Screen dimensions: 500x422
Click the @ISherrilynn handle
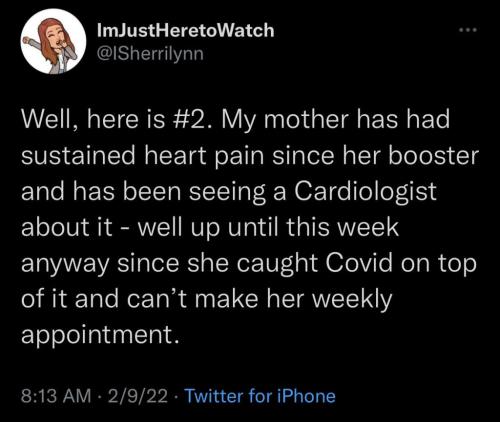[150, 54]
